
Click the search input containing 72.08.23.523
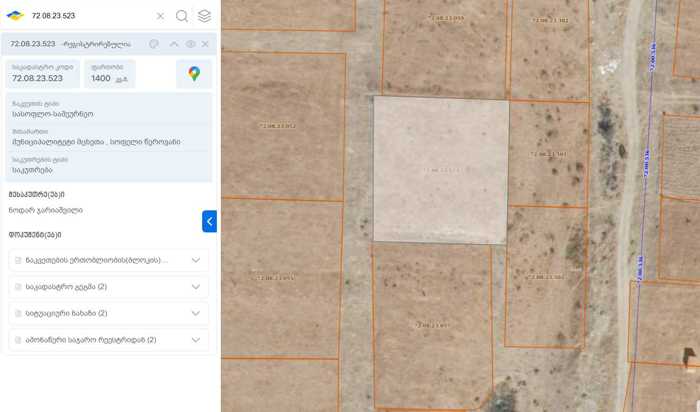(90, 16)
